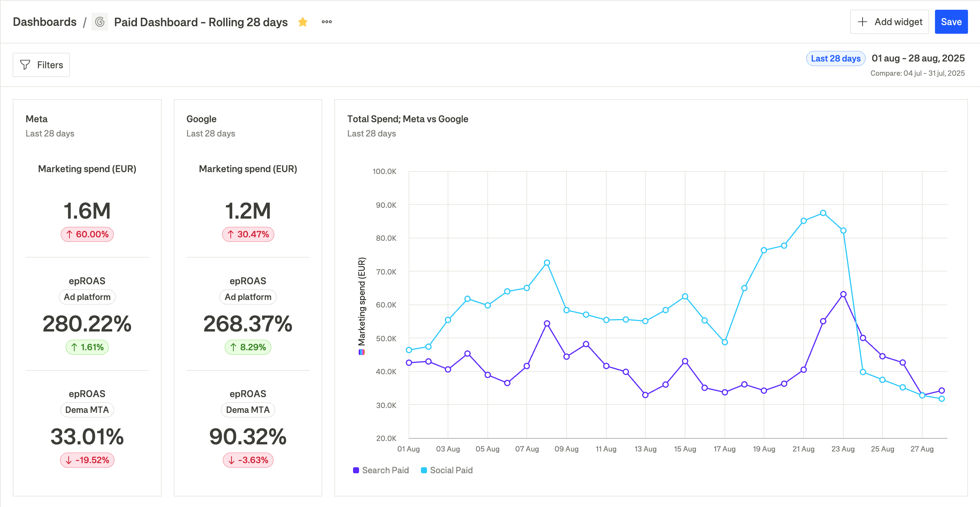Click the plus icon in Add widget
Screen dimensions: 980x507
coord(863,22)
